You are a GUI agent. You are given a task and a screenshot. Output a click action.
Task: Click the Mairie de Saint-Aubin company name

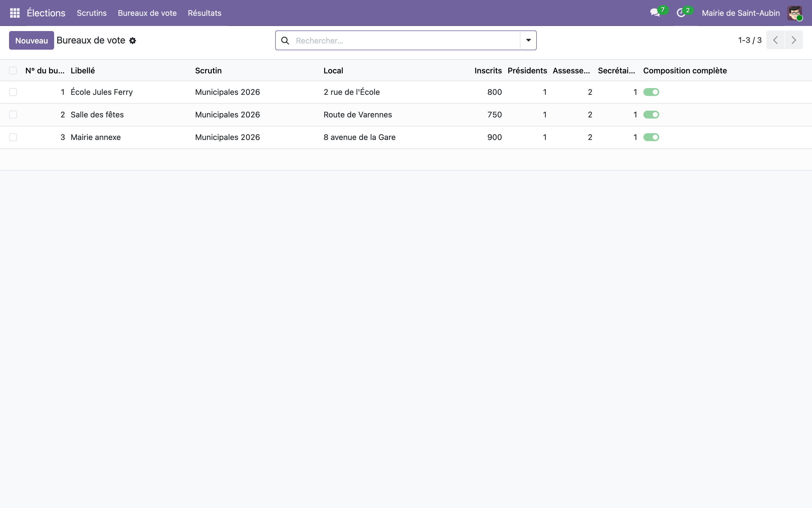pyautogui.click(x=741, y=13)
